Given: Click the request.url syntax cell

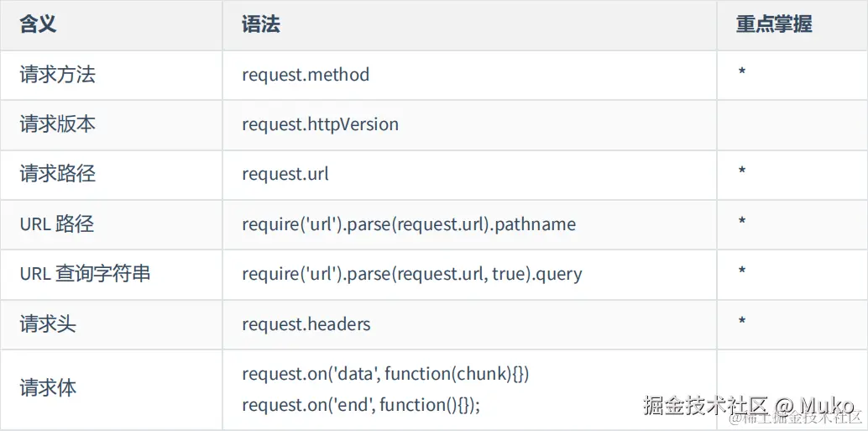Looking at the screenshot, I should (285, 174).
